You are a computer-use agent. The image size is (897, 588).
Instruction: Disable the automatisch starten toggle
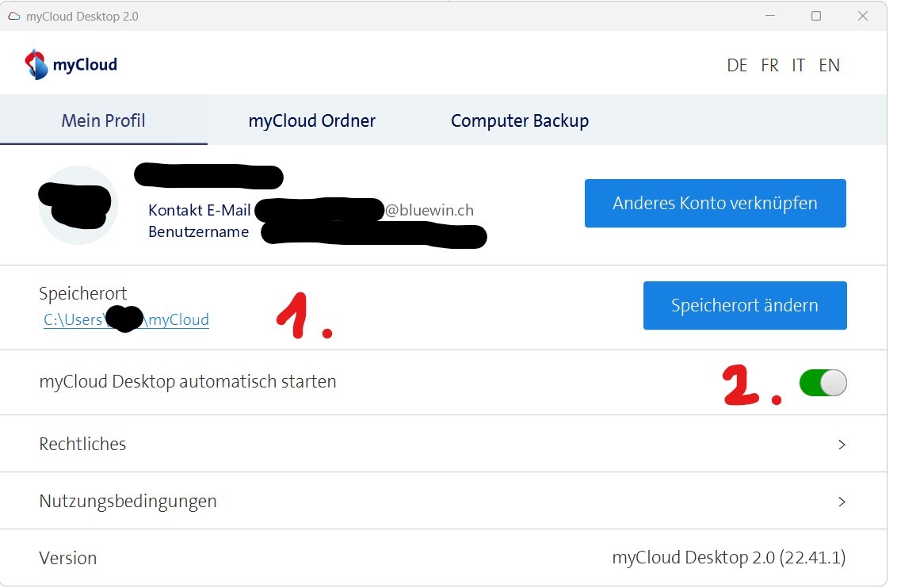click(x=823, y=383)
